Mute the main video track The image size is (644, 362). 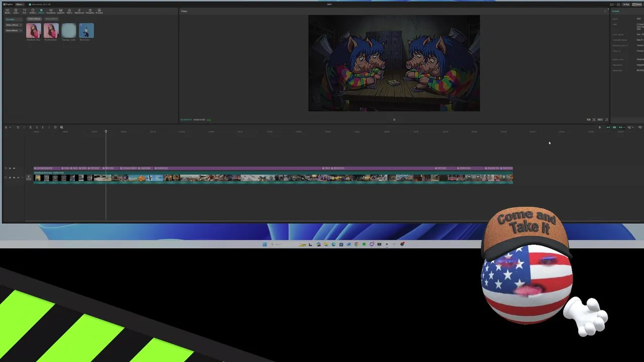(x=18, y=177)
